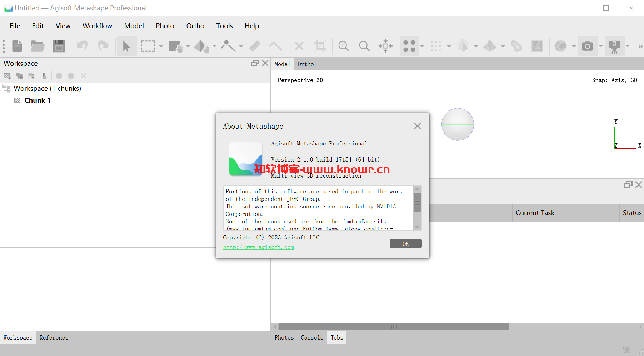644x356 pixels.
Task: Click the About text scroll down arrow
Action: (417, 227)
